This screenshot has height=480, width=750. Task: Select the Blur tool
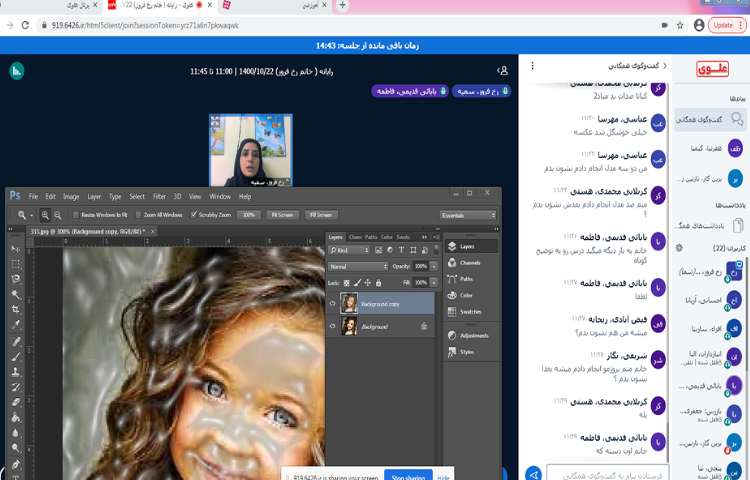tap(15, 433)
